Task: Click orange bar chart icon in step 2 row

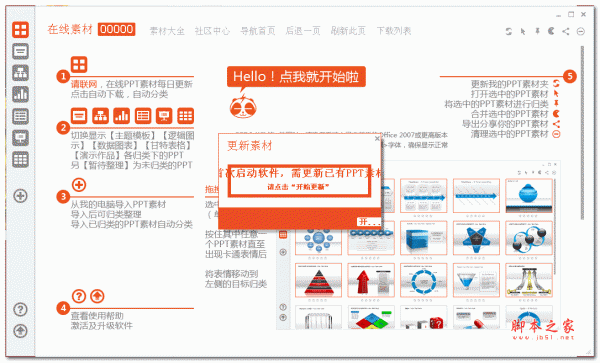Action: pos(122,116)
